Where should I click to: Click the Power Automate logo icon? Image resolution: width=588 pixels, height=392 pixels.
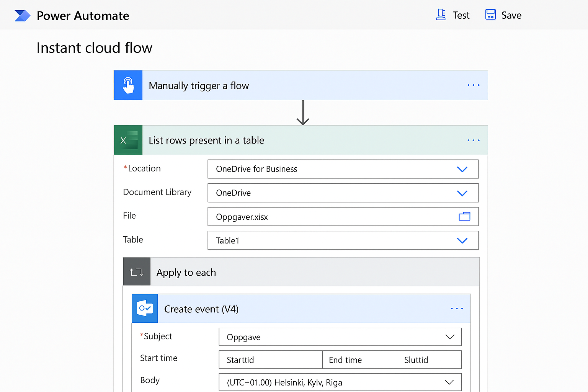coord(22,16)
